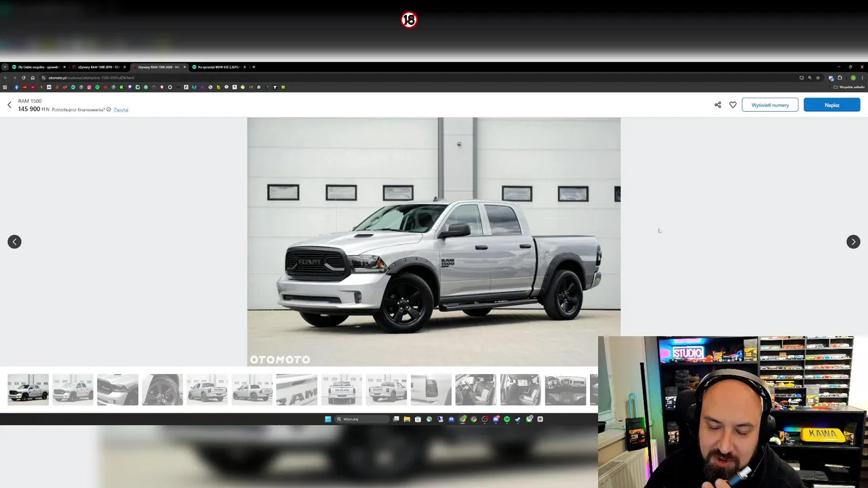Image resolution: width=868 pixels, height=488 pixels.
Task: Open the Zapytaj financing link
Action: (x=121, y=109)
